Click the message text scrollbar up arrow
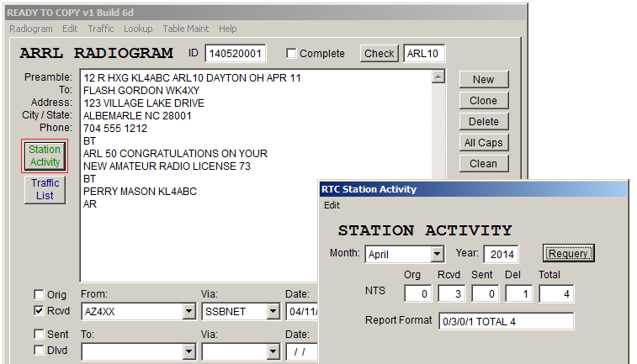 tap(438, 76)
